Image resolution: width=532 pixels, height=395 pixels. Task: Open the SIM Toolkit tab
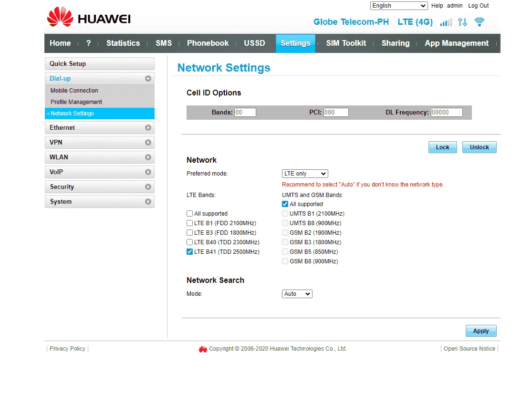(346, 43)
